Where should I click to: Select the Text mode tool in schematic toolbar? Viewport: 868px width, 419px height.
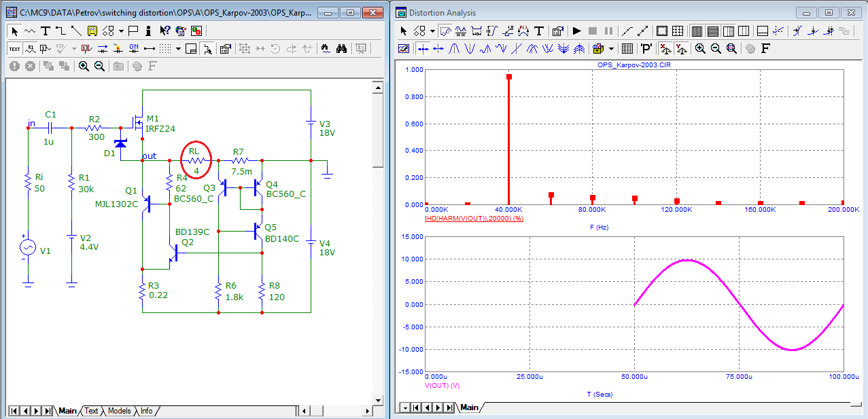pyautogui.click(x=46, y=31)
